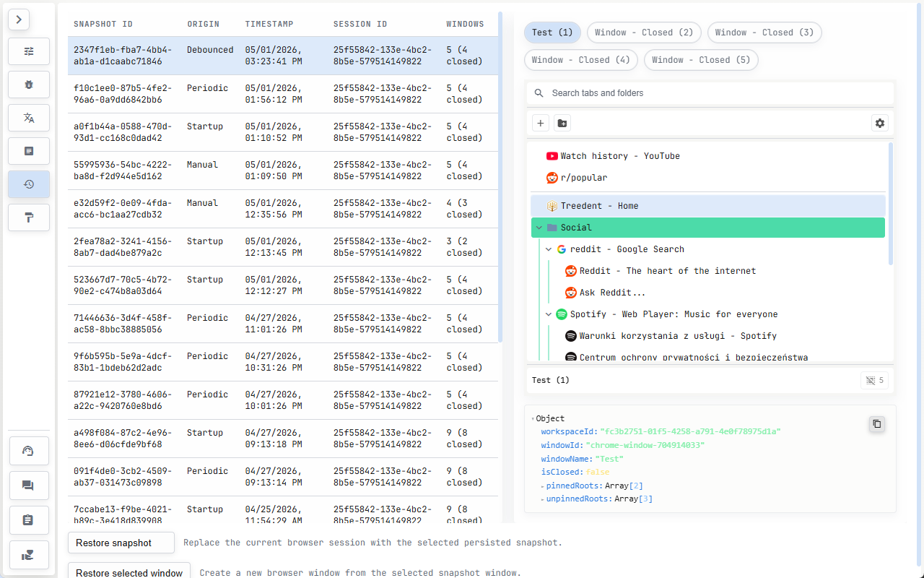Viewport: 924px width, 578px height.
Task: Copy the Object JSON with copy icon
Action: (877, 424)
